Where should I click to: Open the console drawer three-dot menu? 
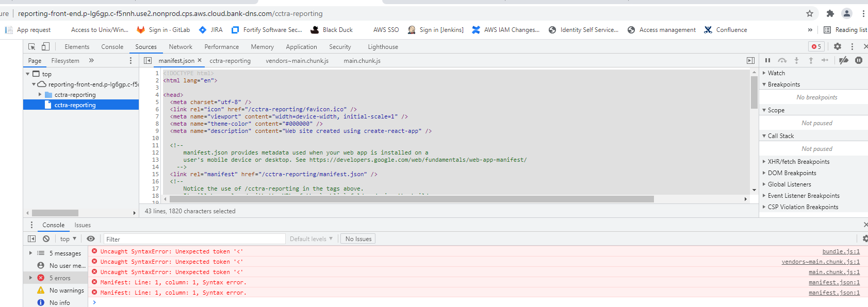(31, 225)
